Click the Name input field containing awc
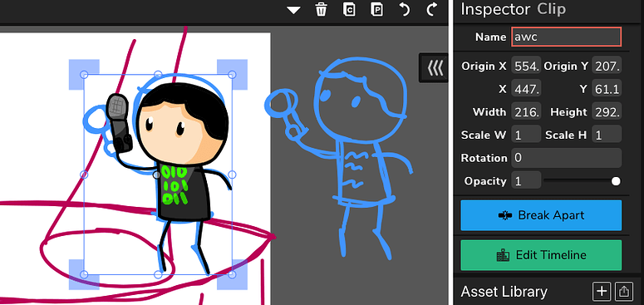Viewport: 644px width, 305px height. point(566,37)
